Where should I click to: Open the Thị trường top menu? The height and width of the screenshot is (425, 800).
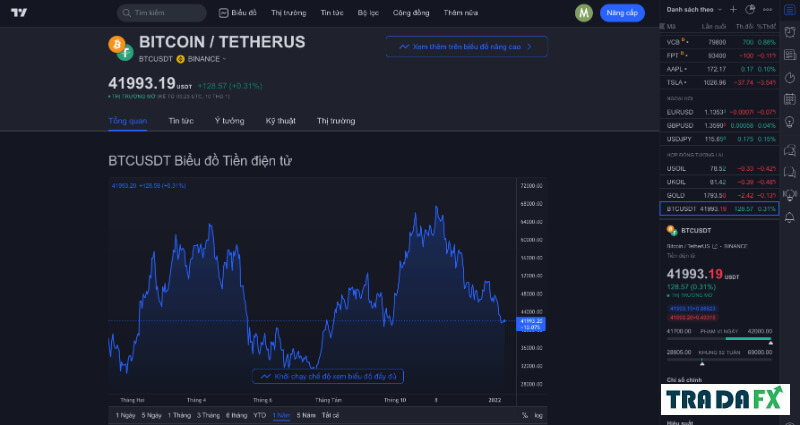289,13
